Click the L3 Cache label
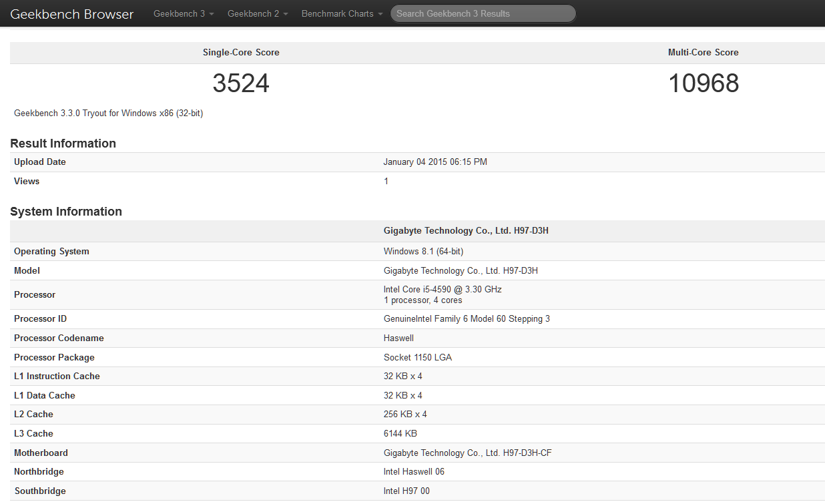825x504 pixels. (33, 434)
